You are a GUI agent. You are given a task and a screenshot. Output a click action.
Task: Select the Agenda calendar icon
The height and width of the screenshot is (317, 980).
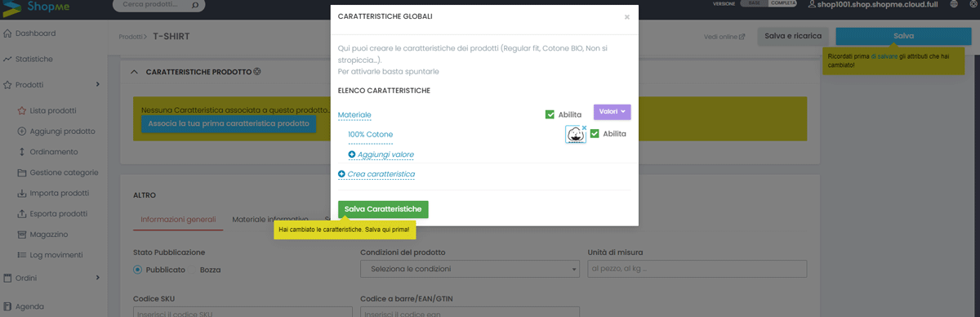click(7, 306)
